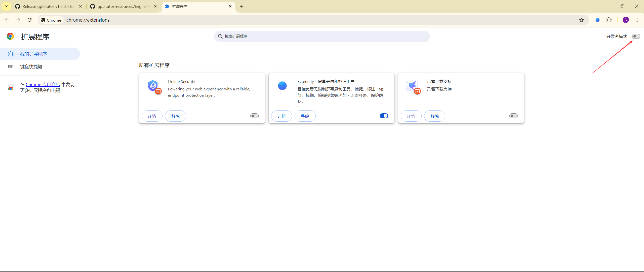Open the Chrome 应用商店 link
The height and width of the screenshot is (272, 644).
click(43, 85)
